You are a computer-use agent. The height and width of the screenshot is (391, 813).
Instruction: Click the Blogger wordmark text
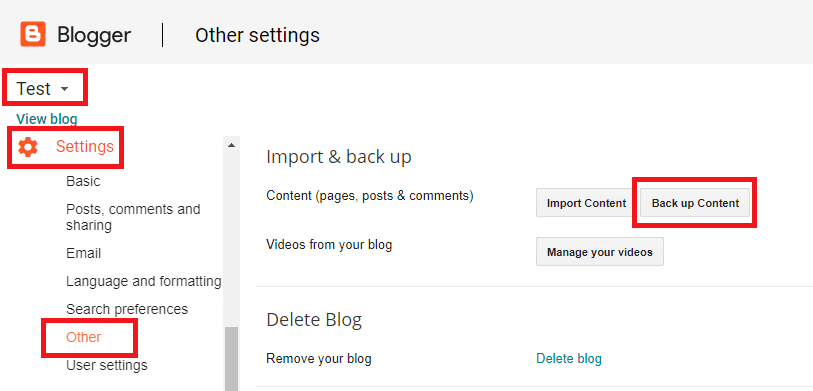pyautogui.click(x=94, y=35)
